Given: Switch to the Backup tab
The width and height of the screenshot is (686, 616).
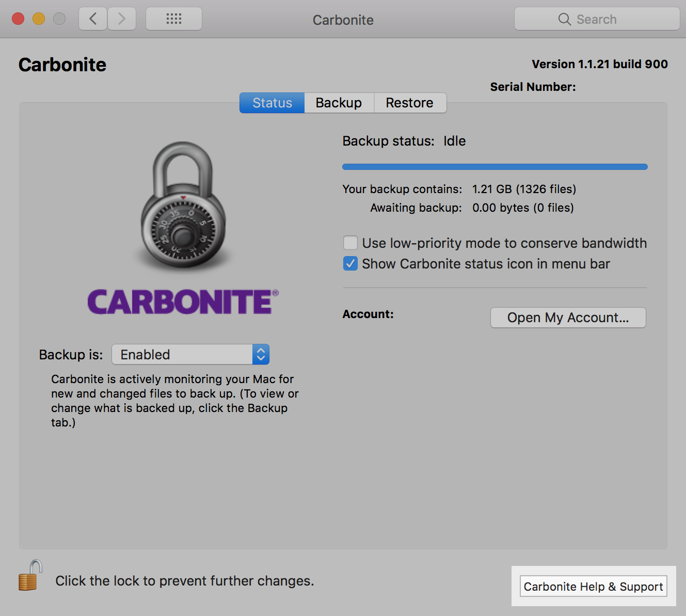Looking at the screenshot, I should tap(339, 103).
